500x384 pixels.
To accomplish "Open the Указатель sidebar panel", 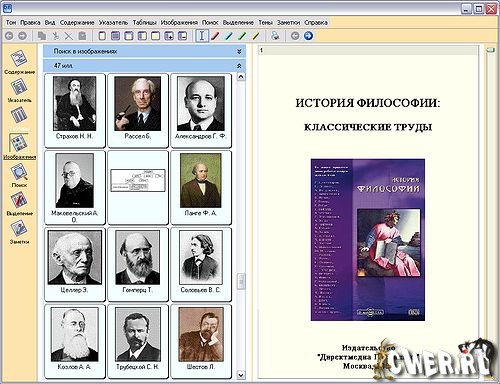I will 19,91.
